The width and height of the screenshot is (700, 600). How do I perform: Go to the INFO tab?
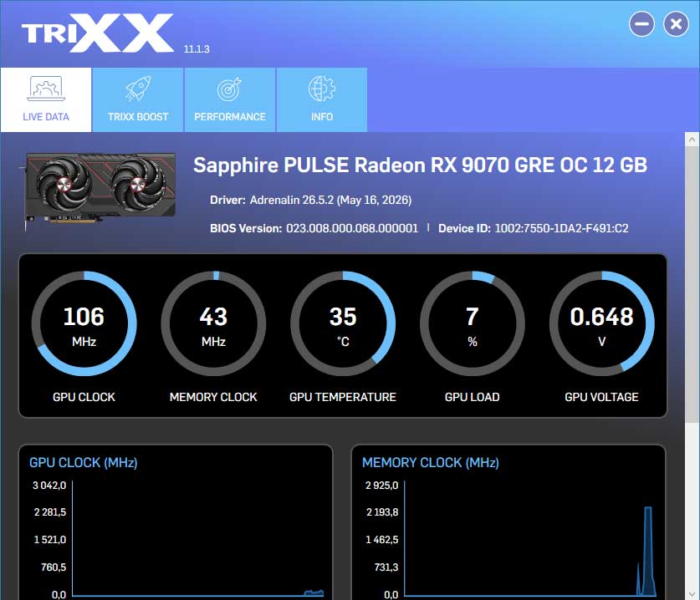click(322, 99)
